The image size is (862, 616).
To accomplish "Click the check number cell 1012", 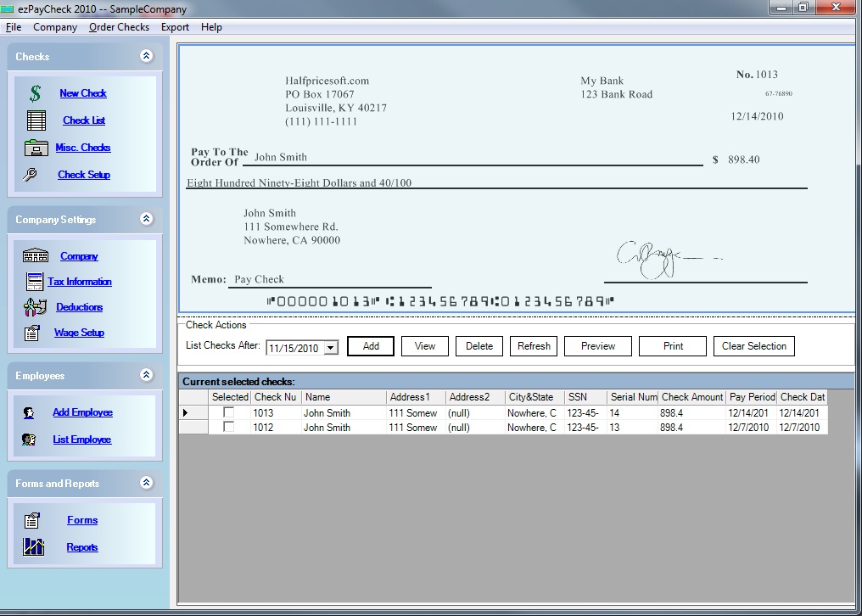I will (x=276, y=427).
